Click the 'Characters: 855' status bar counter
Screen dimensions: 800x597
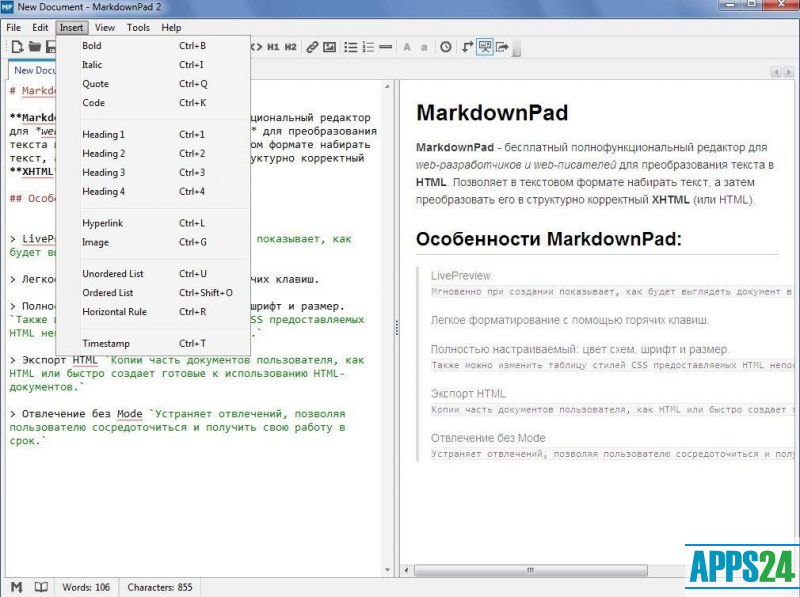click(x=160, y=587)
